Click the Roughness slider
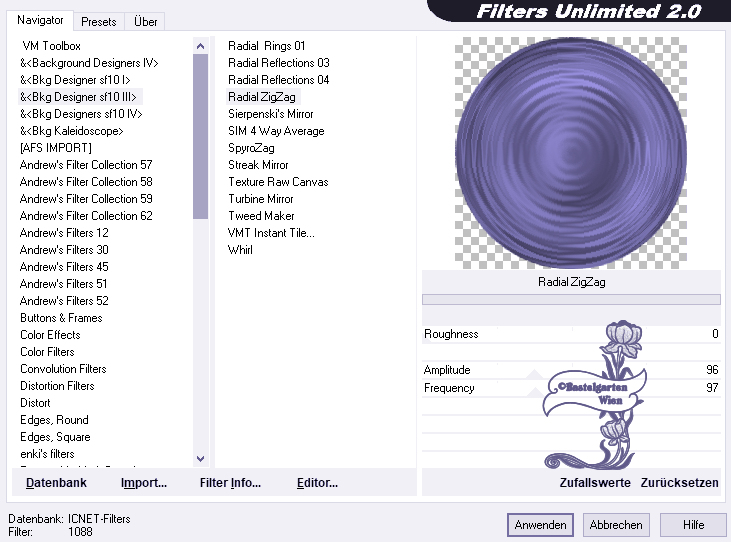The image size is (731, 542). (571, 334)
